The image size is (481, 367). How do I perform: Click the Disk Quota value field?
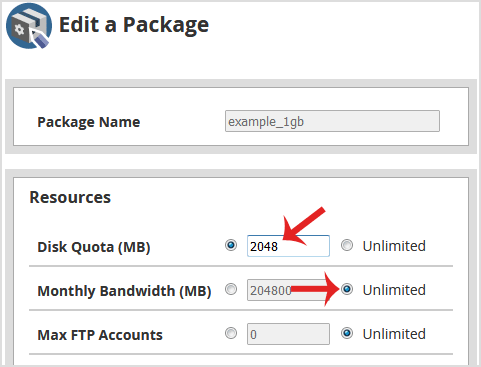[x=288, y=246]
